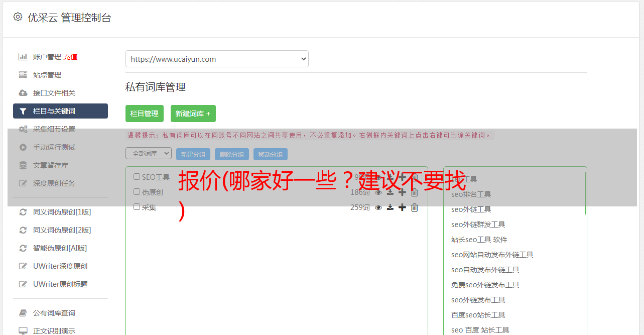Click the book icon for 公有词库查询
Viewport: 644px width, 335px height.
[x=23, y=313]
